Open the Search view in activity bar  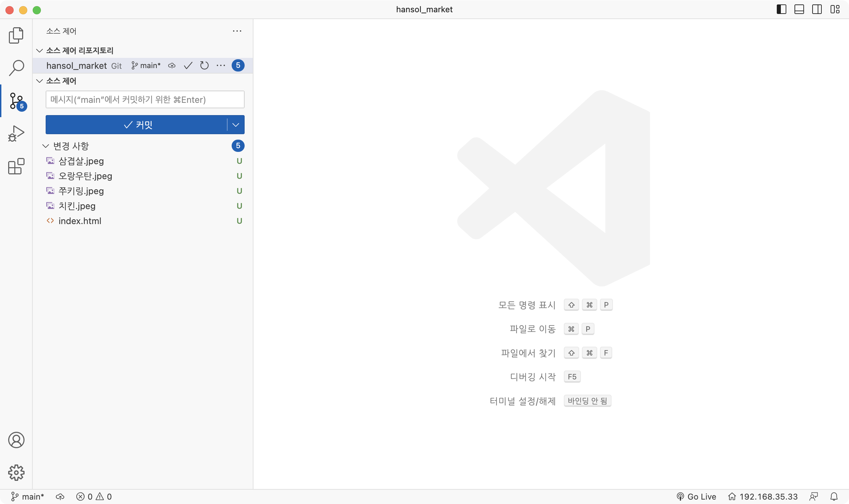point(16,68)
